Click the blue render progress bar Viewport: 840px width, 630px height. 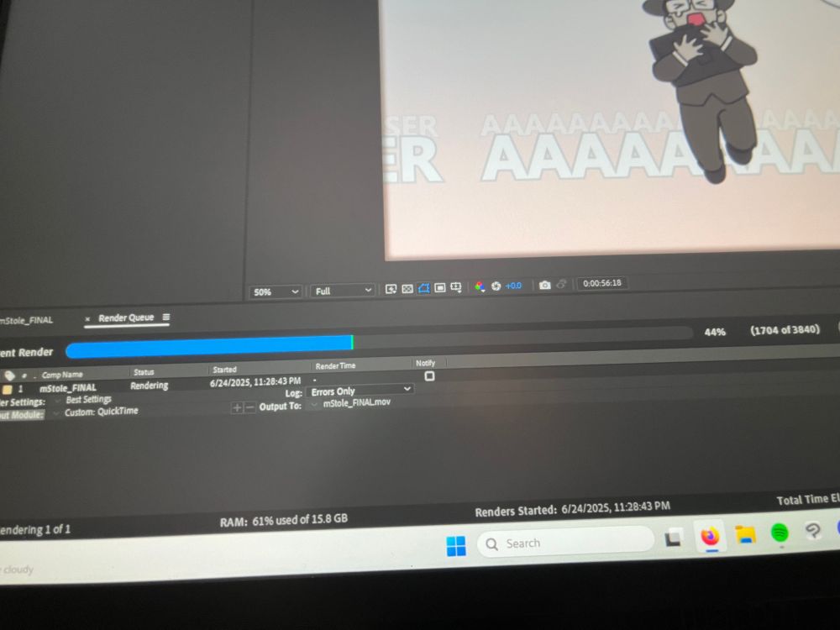(209, 345)
